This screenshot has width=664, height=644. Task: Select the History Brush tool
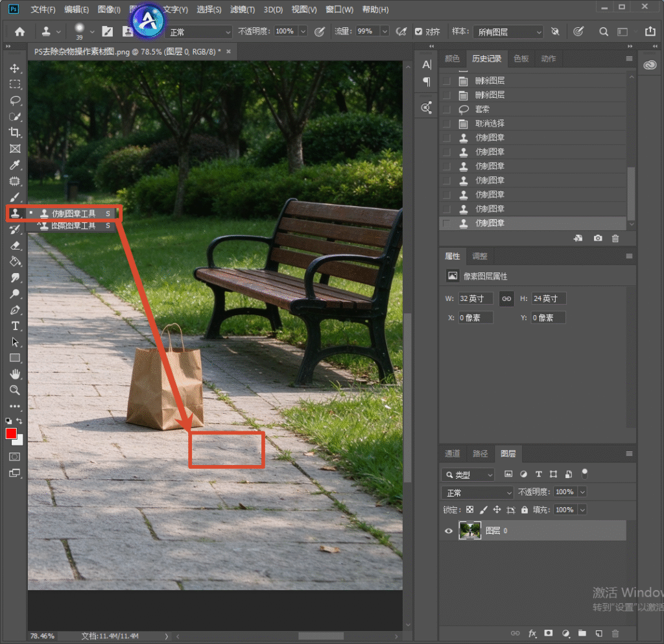coord(15,230)
